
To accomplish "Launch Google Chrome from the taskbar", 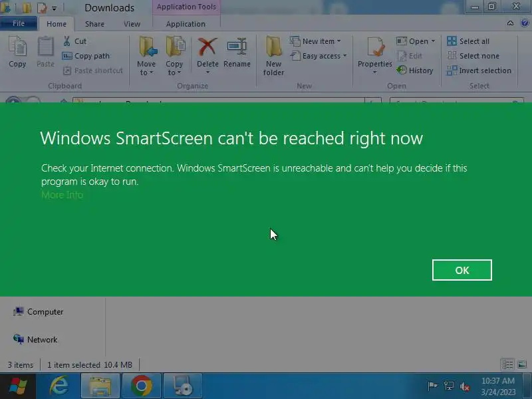I will 141,386.
